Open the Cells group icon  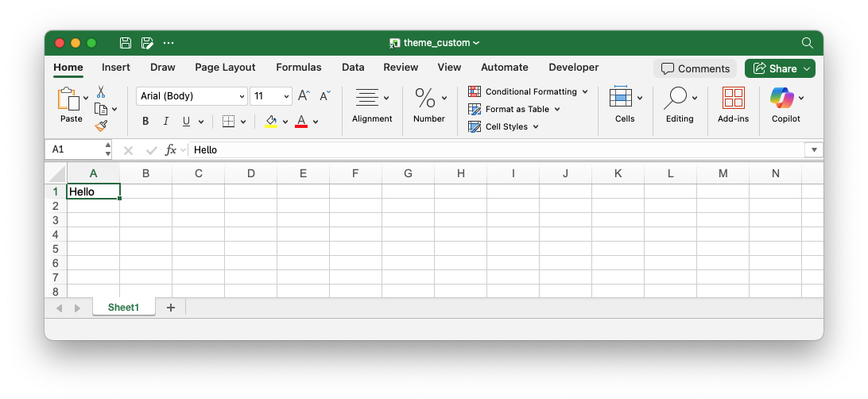(621, 97)
